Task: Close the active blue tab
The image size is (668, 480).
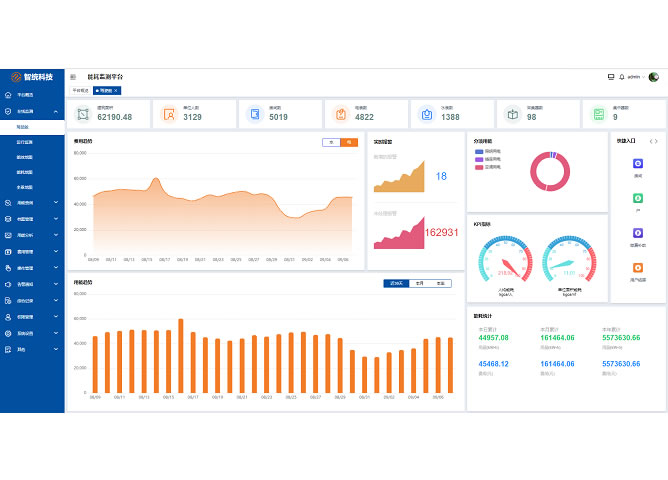Action: coord(116,90)
